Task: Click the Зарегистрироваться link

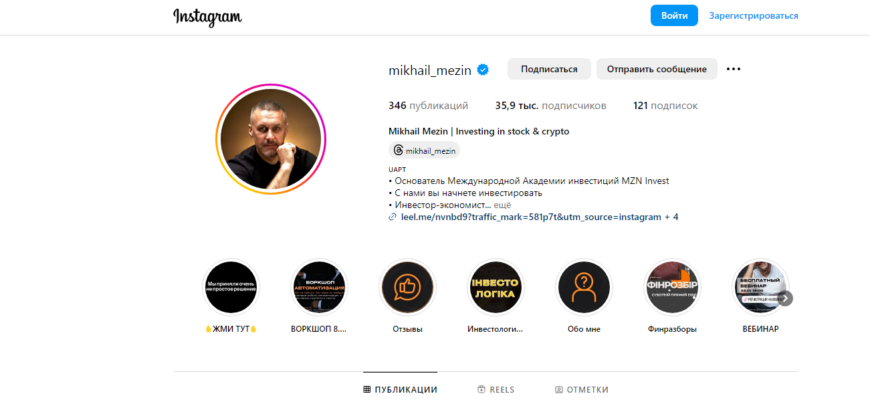Action: [x=753, y=16]
